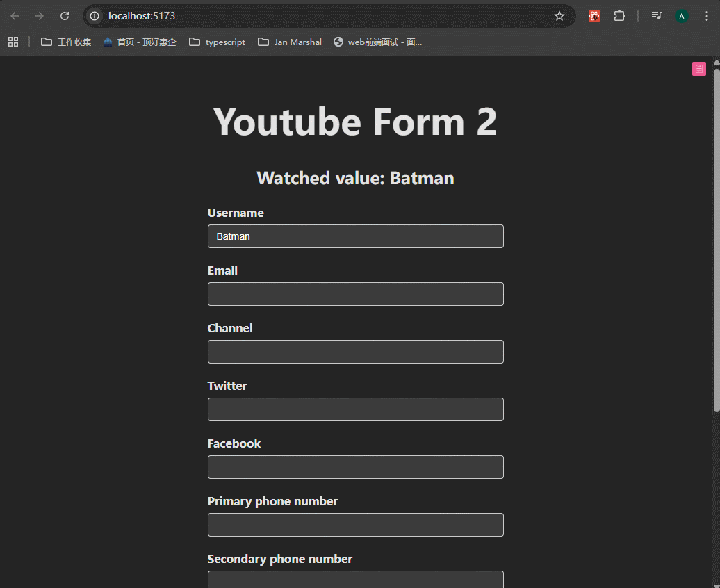The image size is (720, 588).
Task: Click the Username field containing Batman
Action: click(355, 236)
